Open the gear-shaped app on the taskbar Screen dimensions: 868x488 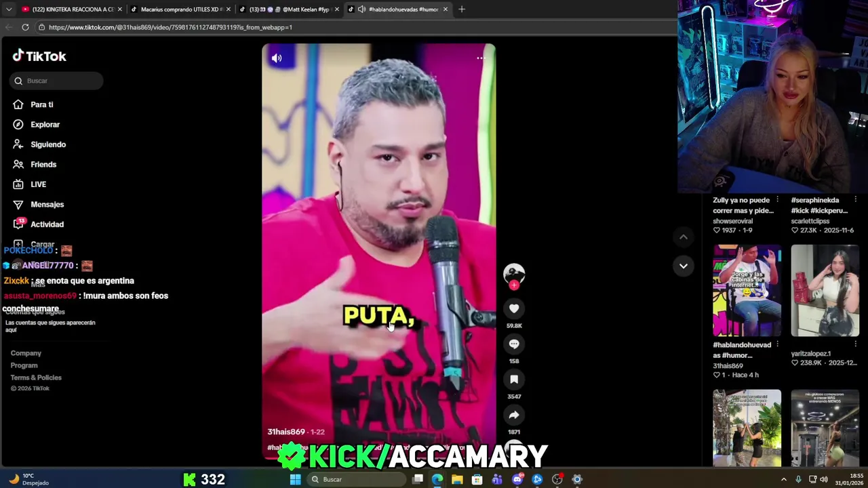tap(577, 479)
